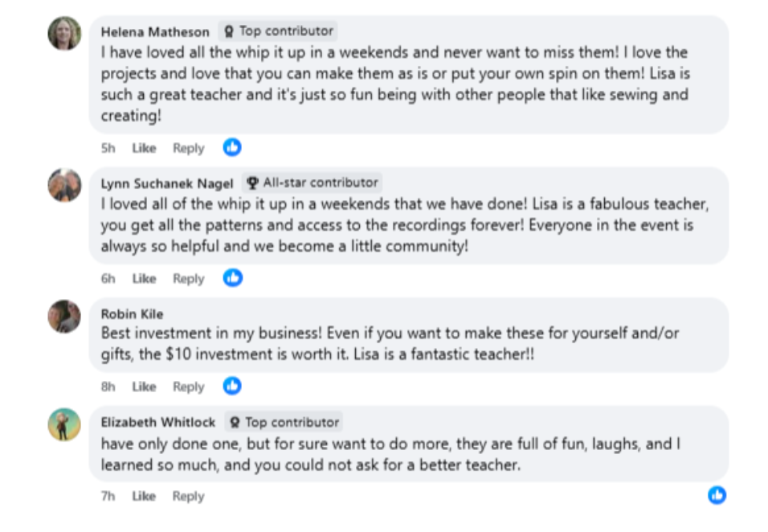Open Robin Kile's profile picture
The image size is (768, 532).
click(64, 316)
